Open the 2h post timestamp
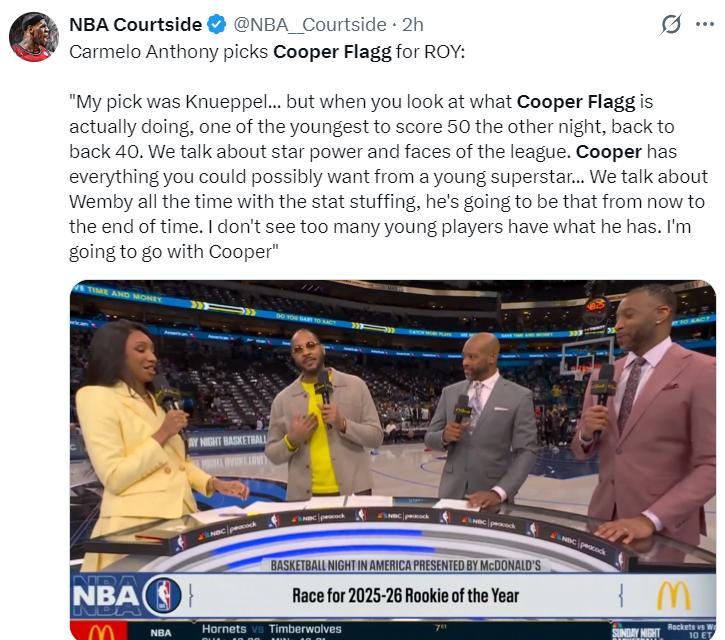The image size is (725, 640). 412,25
